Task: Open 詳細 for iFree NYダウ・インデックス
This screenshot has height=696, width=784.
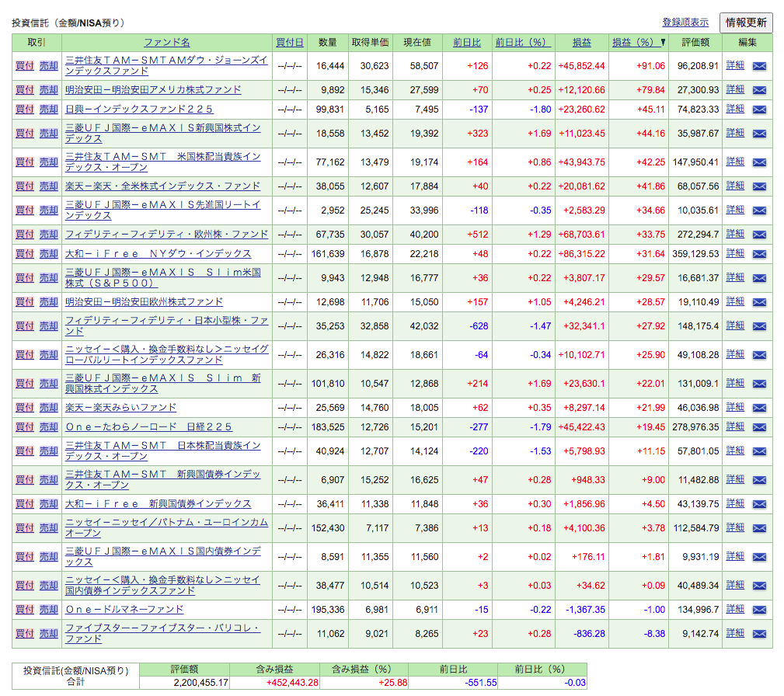Action: (x=735, y=253)
